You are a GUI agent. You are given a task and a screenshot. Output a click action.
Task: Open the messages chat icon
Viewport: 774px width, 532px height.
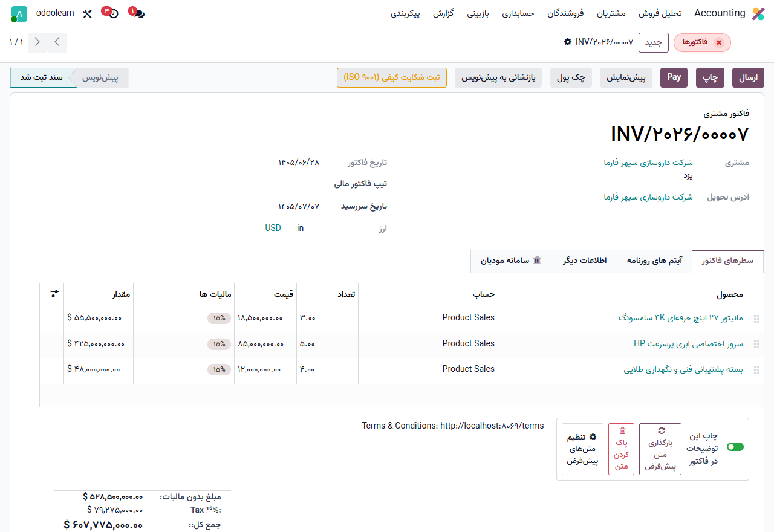(137, 13)
